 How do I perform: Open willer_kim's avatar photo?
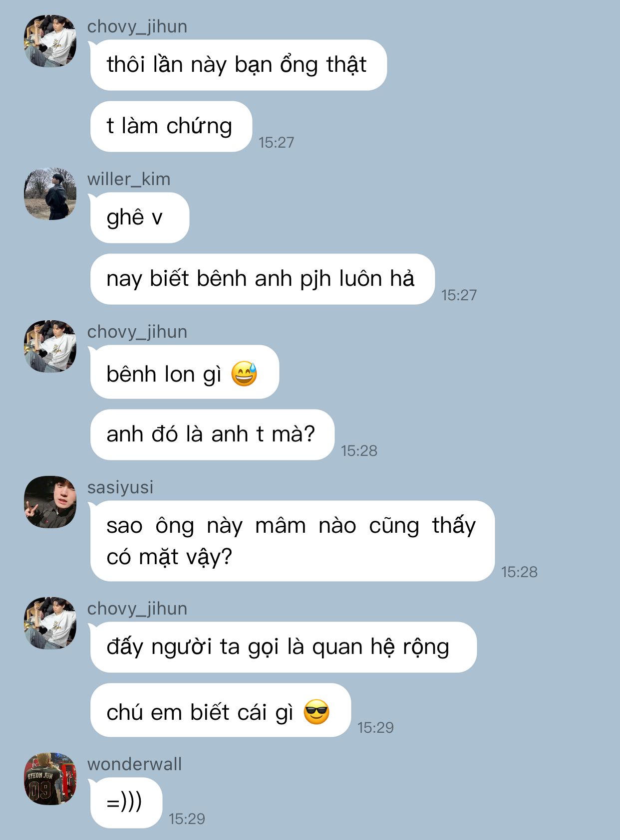click(x=50, y=194)
